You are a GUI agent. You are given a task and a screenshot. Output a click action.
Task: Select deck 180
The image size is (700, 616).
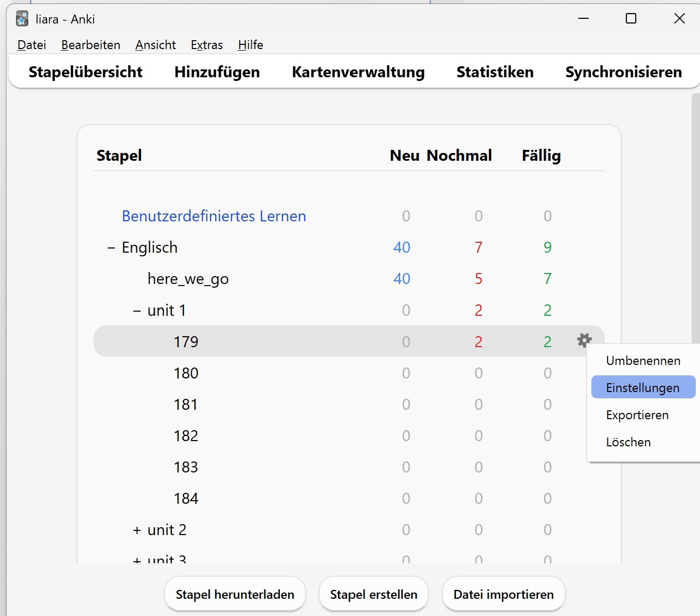[186, 373]
